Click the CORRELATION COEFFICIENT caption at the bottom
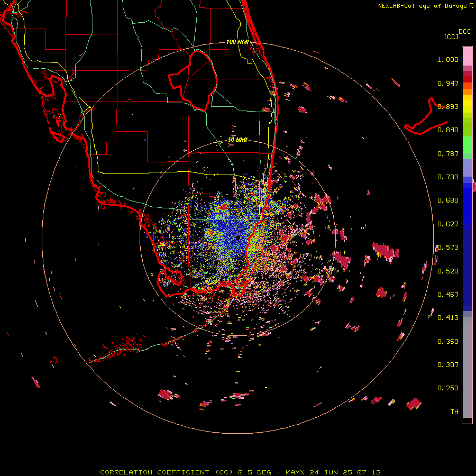 (x=240, y=472)
